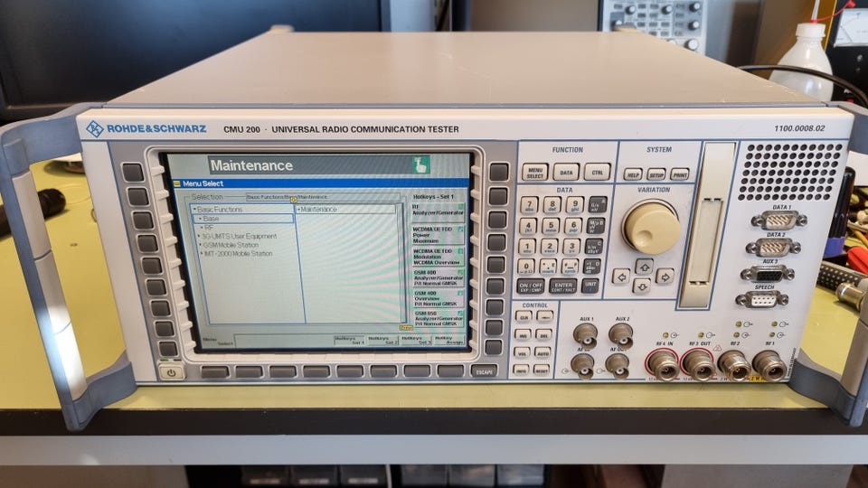Click the left arrow cursor key
The height and width of the screenshot is (488, 868).
[x=621, y=277]
